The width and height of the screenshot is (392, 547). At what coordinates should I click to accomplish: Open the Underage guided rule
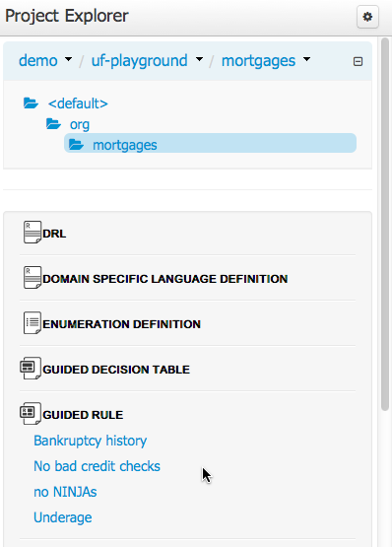point(62,517)
